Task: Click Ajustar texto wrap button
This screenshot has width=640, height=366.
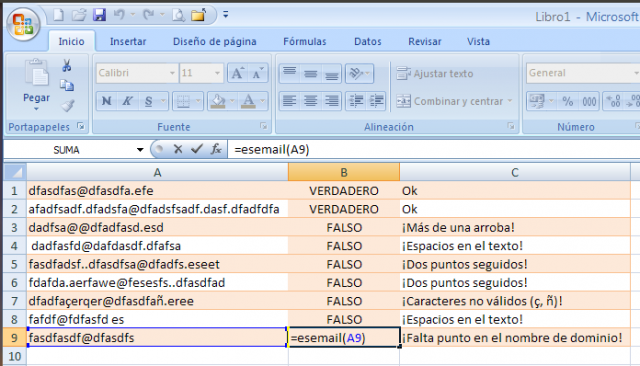Action: [435, 73]
